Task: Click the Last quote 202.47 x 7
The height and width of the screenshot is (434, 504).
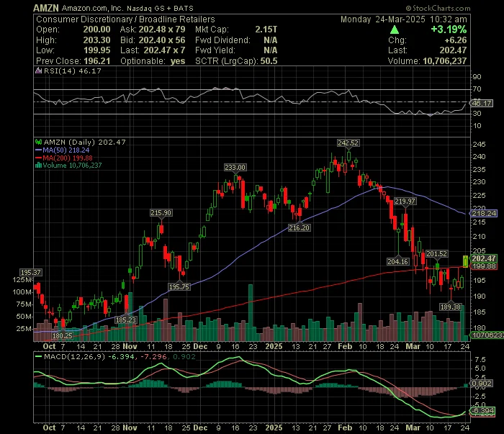Action: [164, 50]
